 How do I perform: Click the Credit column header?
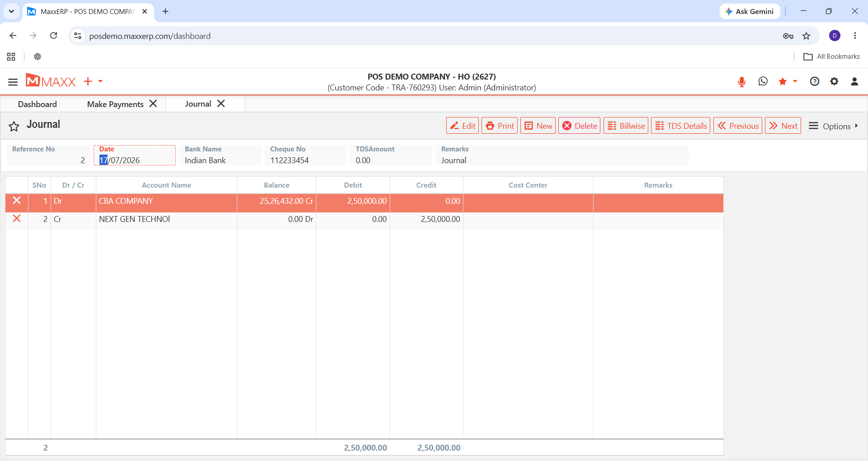[426, 185]
